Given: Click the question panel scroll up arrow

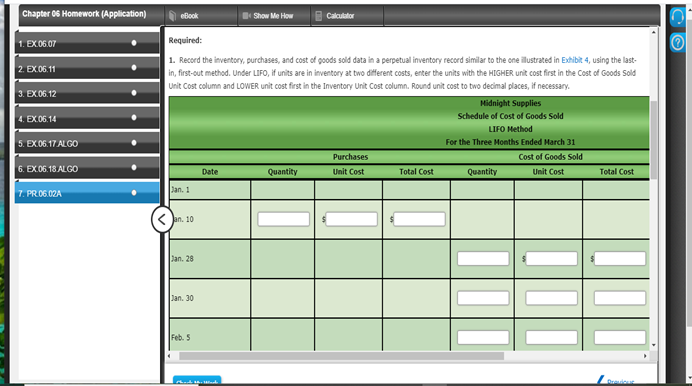Looking at the screenshot, I should (x=654, y=32).
